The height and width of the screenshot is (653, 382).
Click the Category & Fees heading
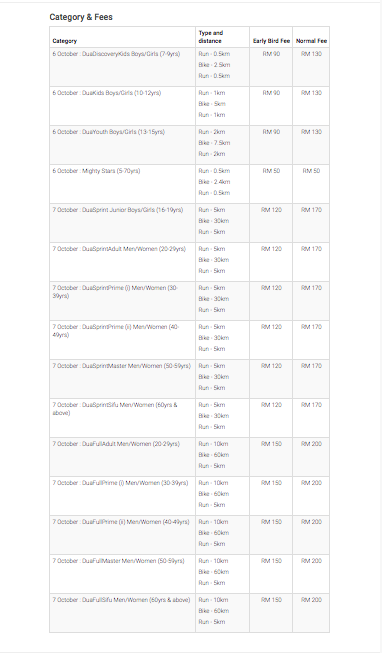pyautogui.click(x=81, y=17)
